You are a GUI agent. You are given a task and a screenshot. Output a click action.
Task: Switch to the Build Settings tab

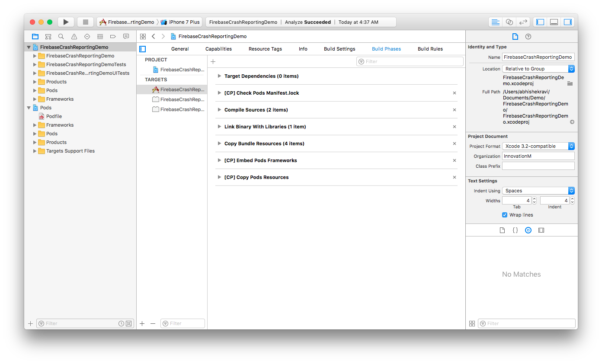[x=339, y=49]
